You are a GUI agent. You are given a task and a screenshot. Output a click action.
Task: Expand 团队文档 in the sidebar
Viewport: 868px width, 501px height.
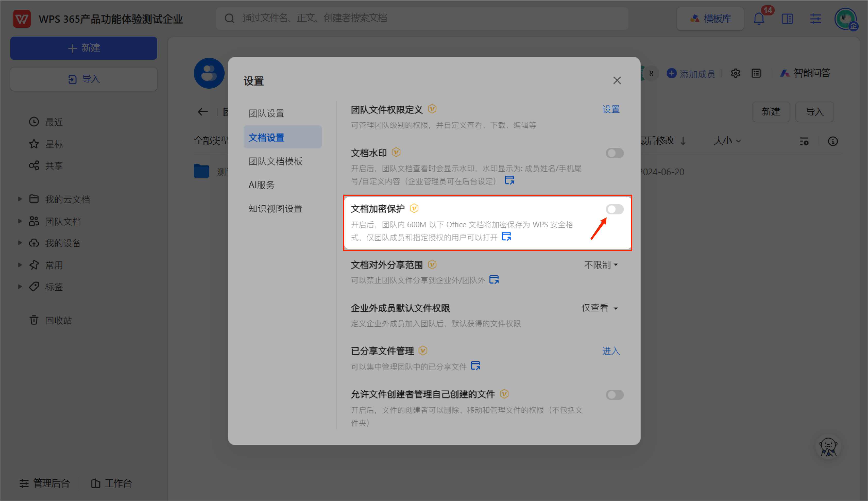20,221
